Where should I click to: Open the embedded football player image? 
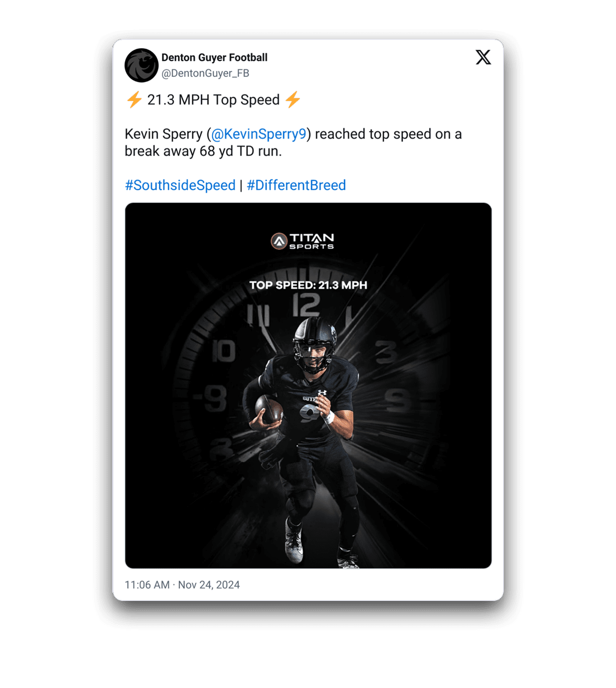click(308, 385)
